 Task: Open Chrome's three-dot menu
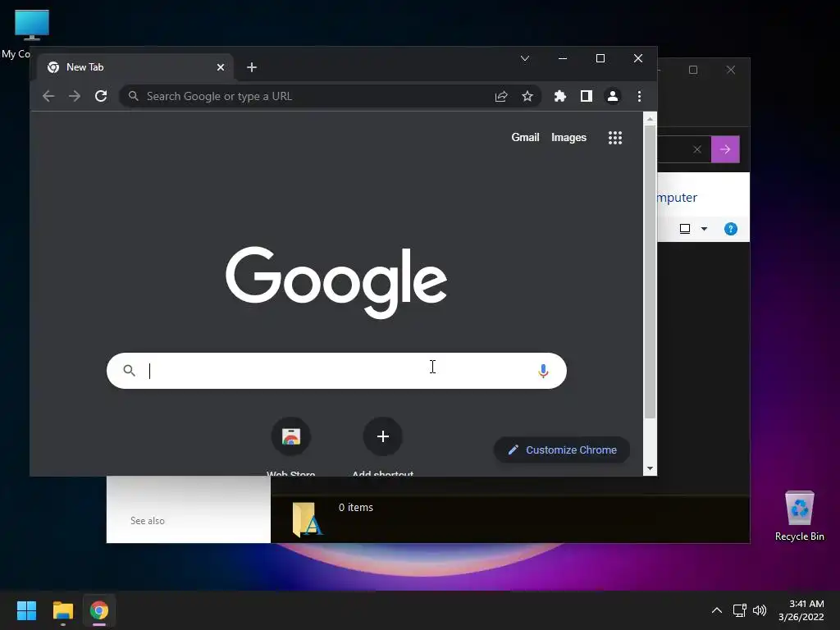click(x=639, y=97)
